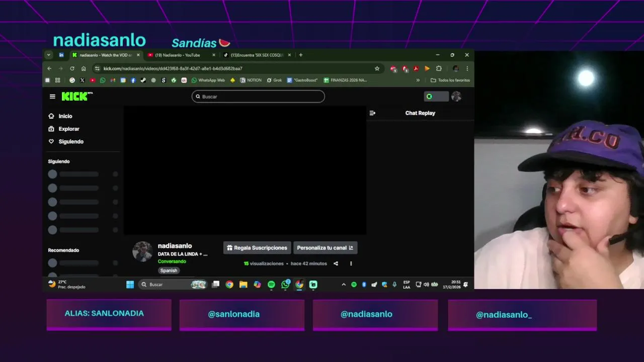The width and height of the screenshot is (644, 362).
Task: Open the X (Twitter) bookmark icon
Action: [82, 80]
